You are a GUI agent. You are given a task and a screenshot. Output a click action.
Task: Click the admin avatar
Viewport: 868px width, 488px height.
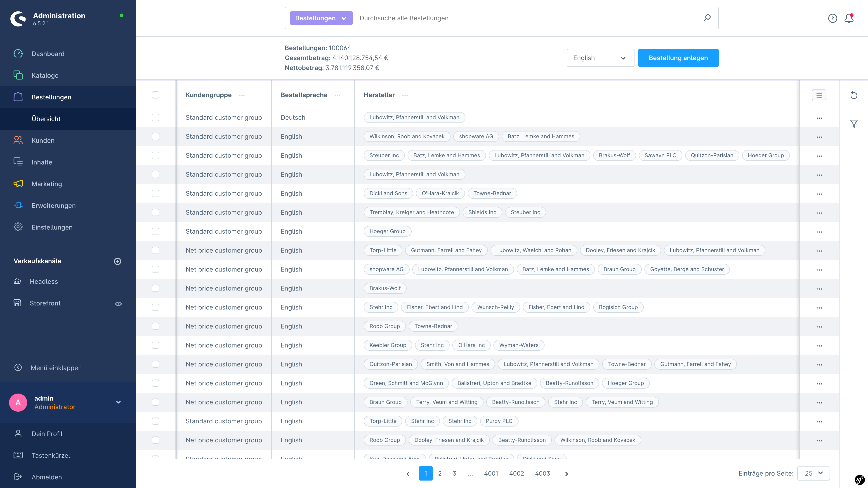[18, 402]
